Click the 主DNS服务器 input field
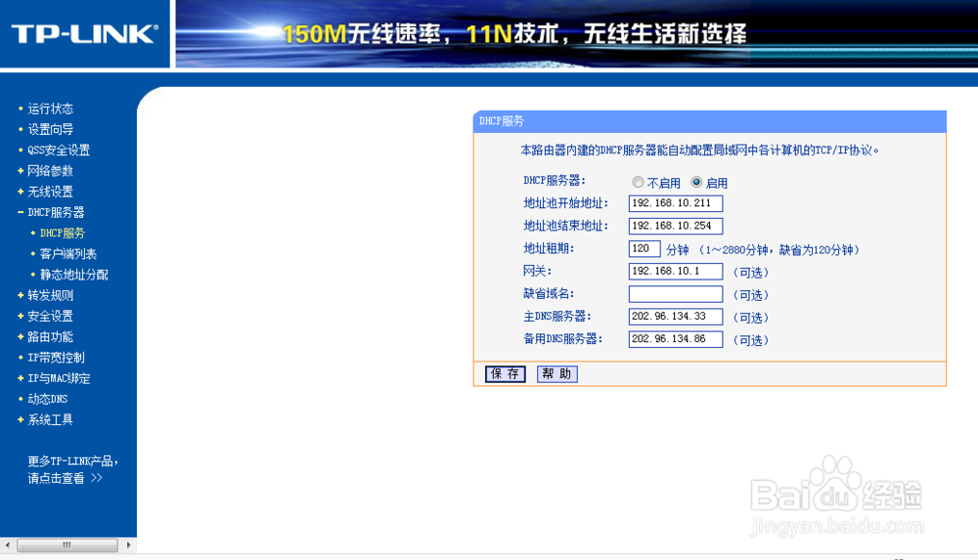Image resolution: width=978 pixels, height=560 pixels. pos(676,317)
